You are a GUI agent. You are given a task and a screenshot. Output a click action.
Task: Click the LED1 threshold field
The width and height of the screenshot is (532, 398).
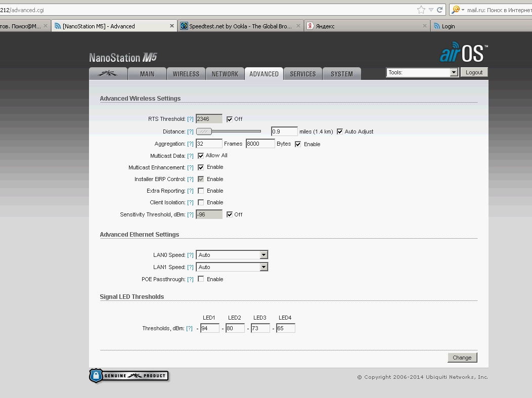coord(210,328)
